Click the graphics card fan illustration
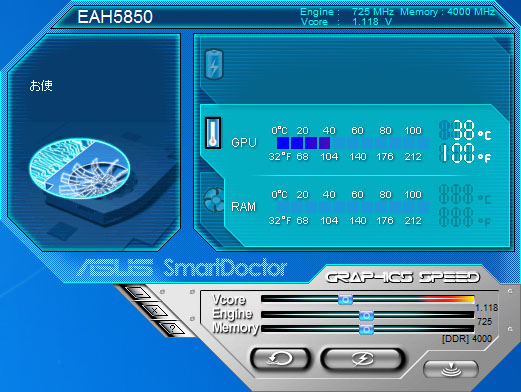The width and height of the screenshot is (521, 392). (79, 169)
